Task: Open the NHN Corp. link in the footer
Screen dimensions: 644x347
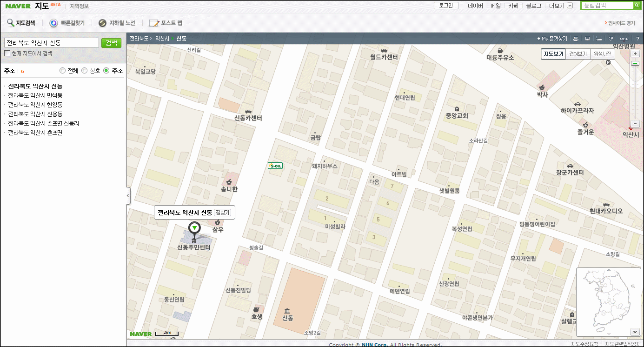Action: point(374,345)
